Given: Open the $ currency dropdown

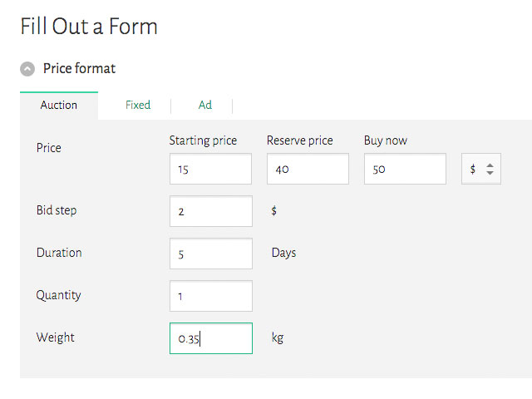Looking at the screenshot, I should 481,169.
